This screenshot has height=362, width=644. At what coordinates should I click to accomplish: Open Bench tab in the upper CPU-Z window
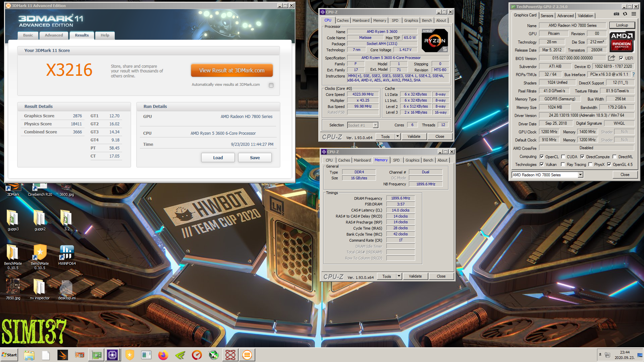coord(427,20)
